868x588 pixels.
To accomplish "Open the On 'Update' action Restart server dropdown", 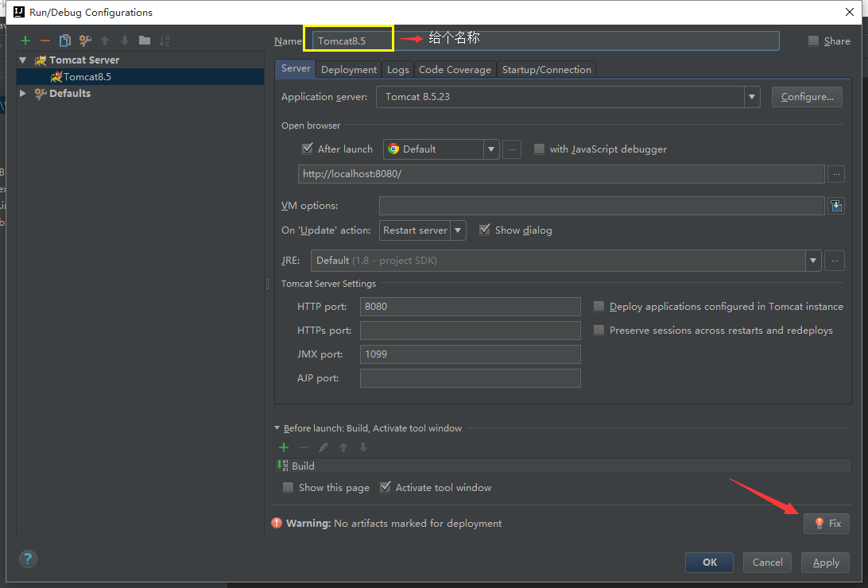I will click(458, 230).
